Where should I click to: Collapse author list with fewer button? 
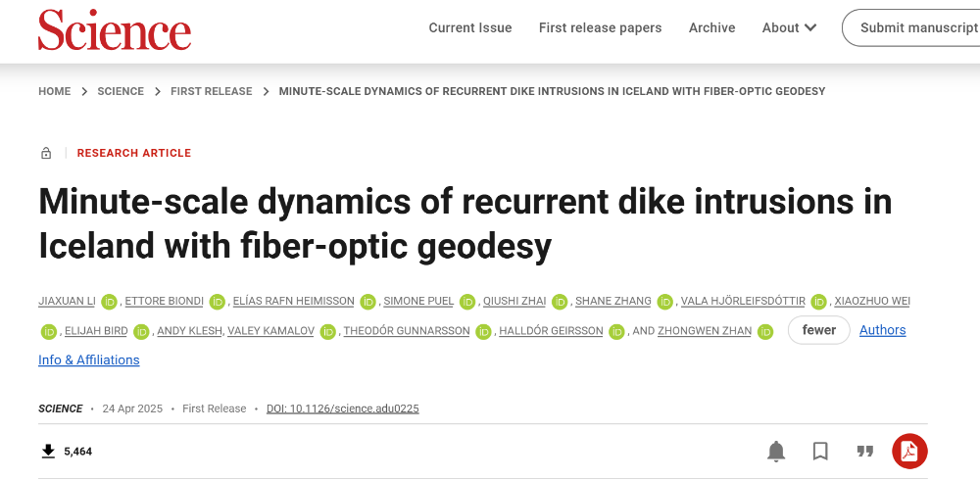click(x=818, y=330)
